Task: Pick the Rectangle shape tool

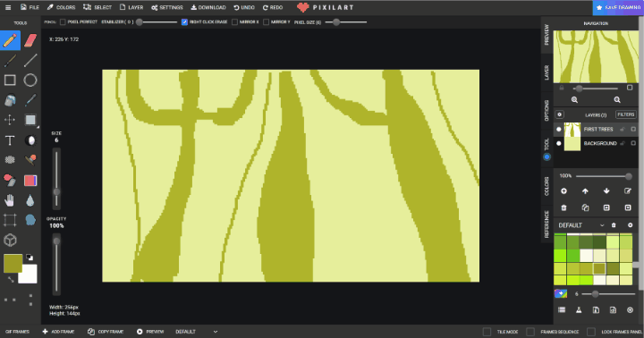Action: [x=10, y=80]
